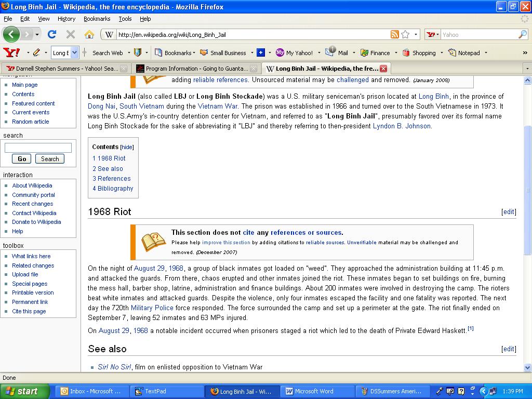Open the search engine selector dropdown
This screenshot has height=399, width=532.
tap(432, 35)
